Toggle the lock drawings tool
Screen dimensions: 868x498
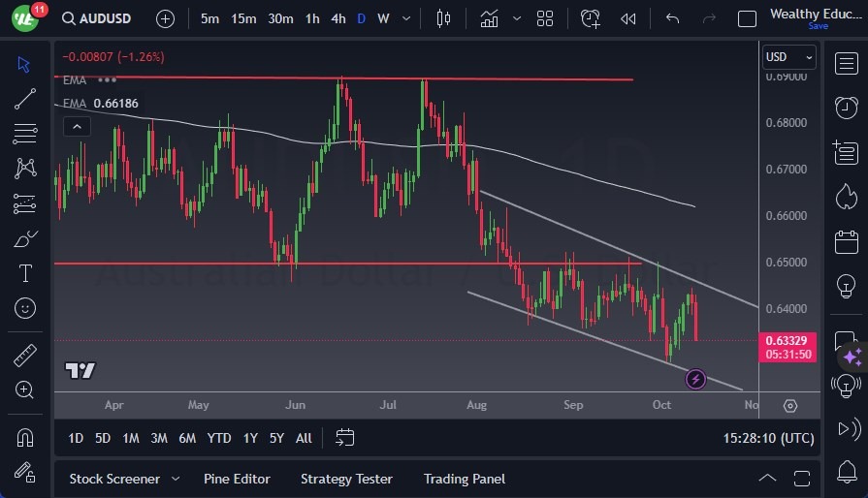click(x=25, y=472)
